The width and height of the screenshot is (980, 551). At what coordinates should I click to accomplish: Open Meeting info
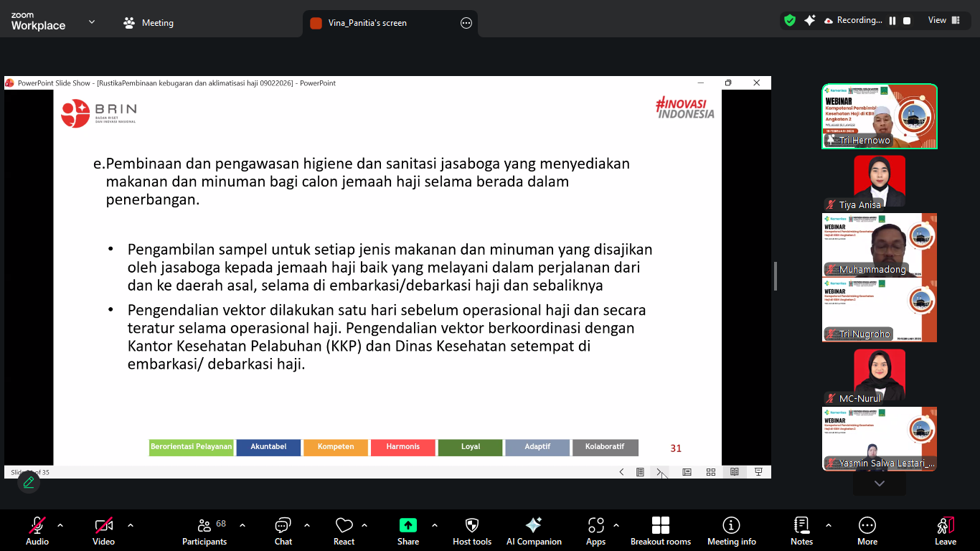[731, 531]
